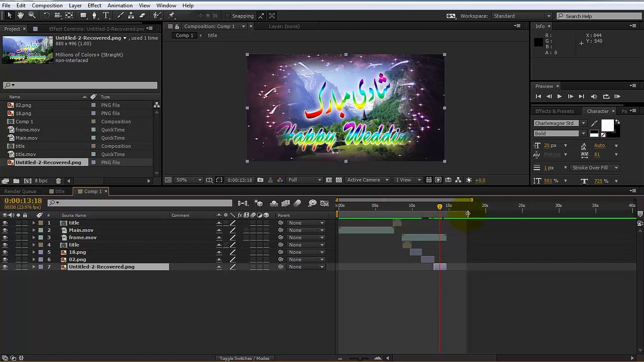Choose the Clone Stamp tool

(132, 16)
